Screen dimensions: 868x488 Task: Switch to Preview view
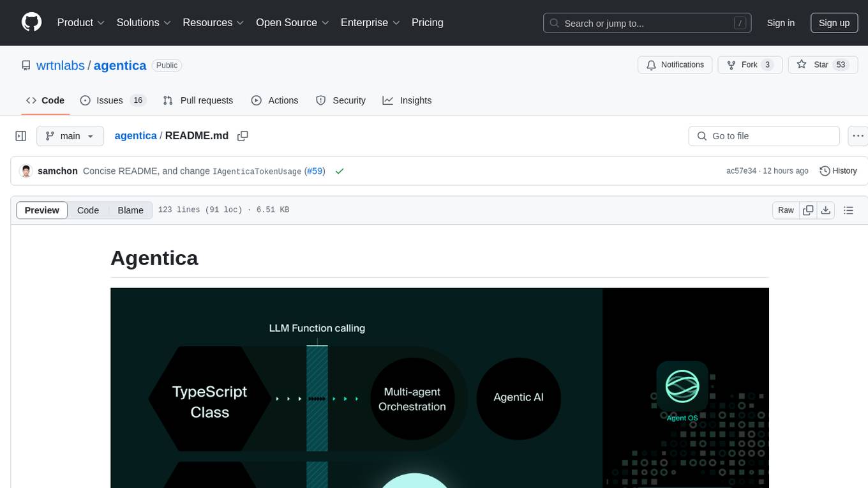point(42,210)
